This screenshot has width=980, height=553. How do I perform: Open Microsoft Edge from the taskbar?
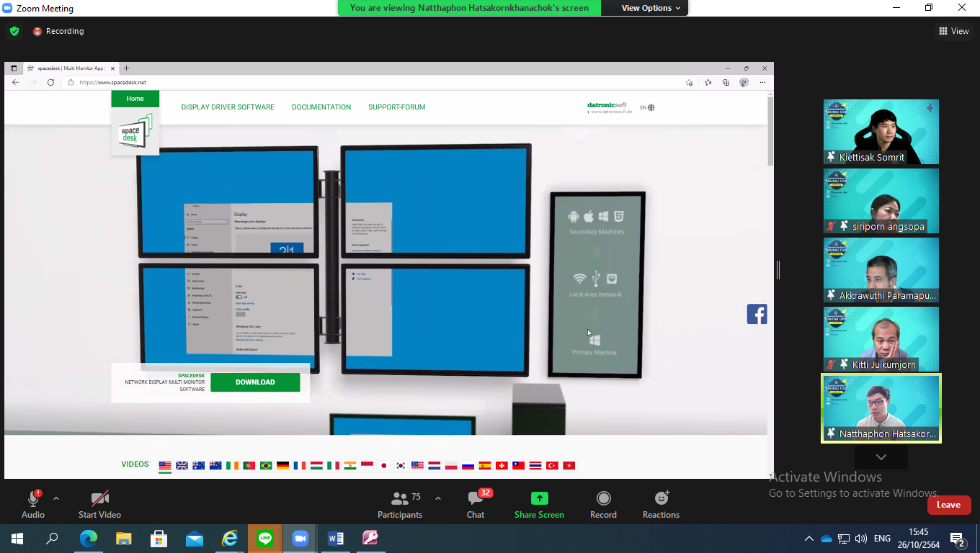coord(88,538)
